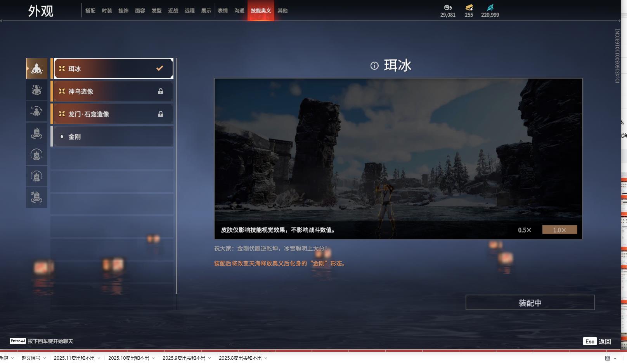Select the 龙门·石龛造像 skin entry

(113, 114)
